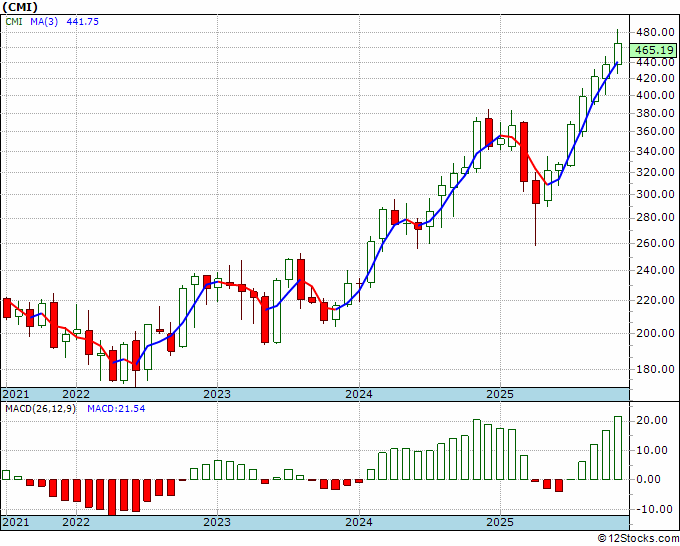
Task: Click the MACD(26,12,9) indicator label
Action: (x=40, y=409)
